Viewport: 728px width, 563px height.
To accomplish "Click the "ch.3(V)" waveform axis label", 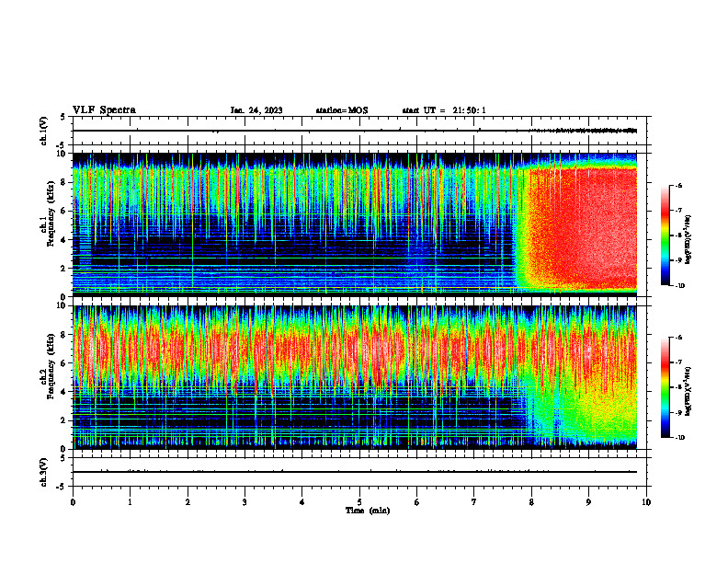I will click(44, 472).
